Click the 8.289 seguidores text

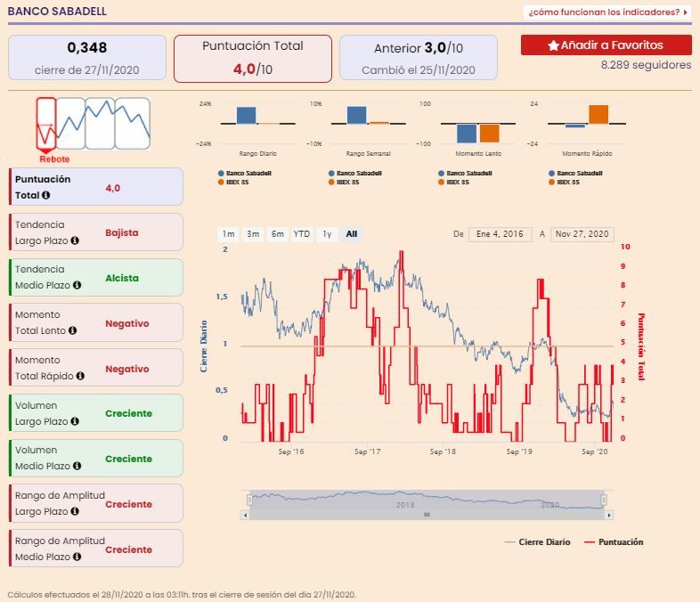(x=646, y=65)
